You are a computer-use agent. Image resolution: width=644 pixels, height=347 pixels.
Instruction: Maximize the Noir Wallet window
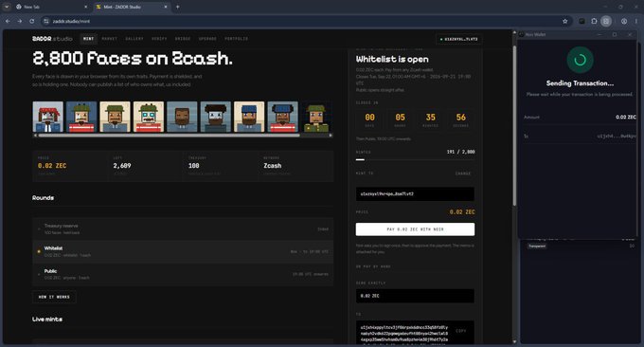click(615, 34)
